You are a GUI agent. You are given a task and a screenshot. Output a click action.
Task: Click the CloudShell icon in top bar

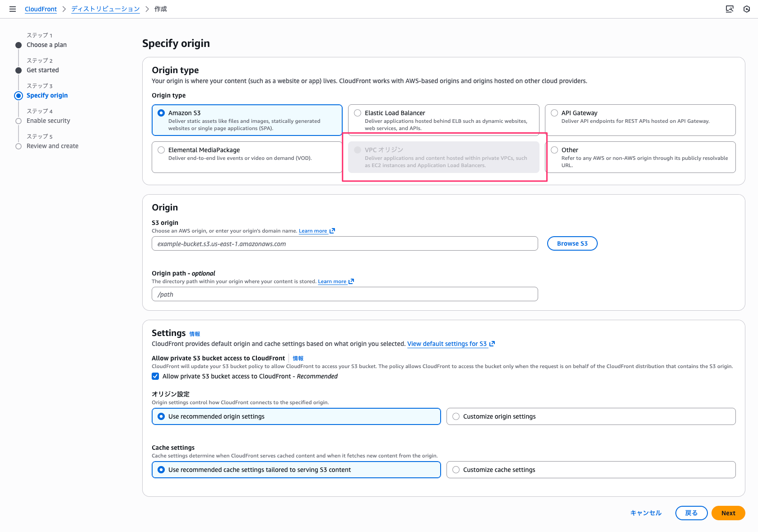coord(729,9)
